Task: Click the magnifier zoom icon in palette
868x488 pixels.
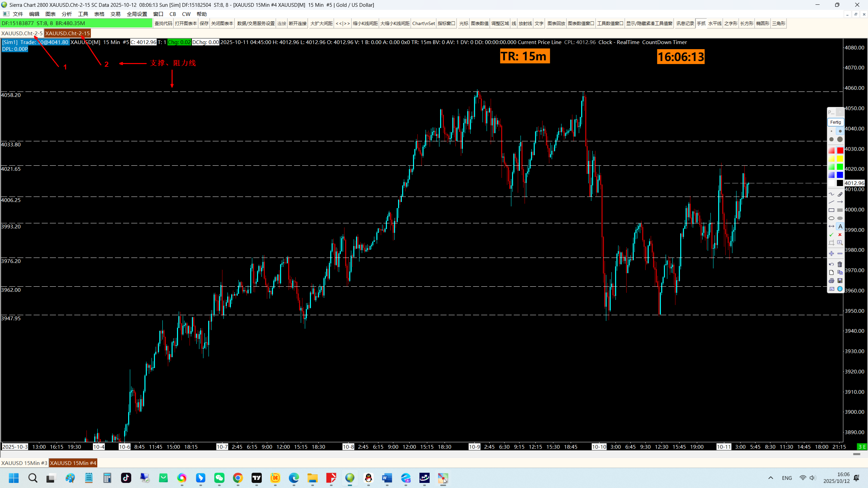Action: tap(840, 243)
